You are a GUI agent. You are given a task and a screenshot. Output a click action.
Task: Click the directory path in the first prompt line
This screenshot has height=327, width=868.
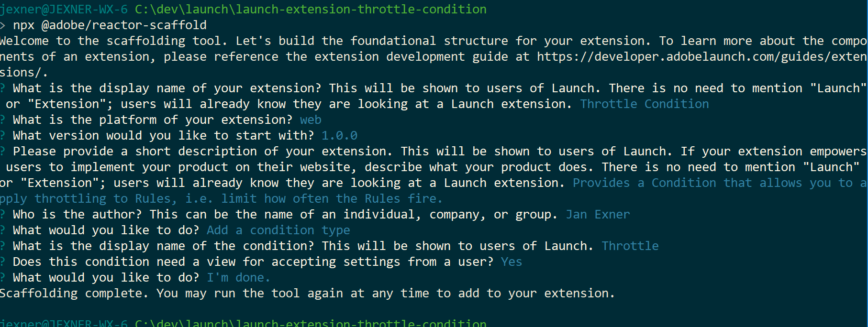coord(310,10)
